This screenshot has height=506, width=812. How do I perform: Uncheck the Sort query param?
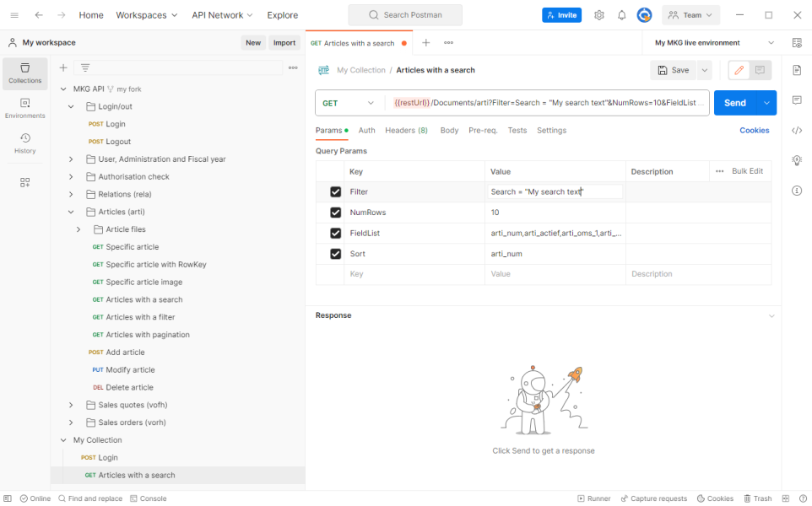coord(336,254)
